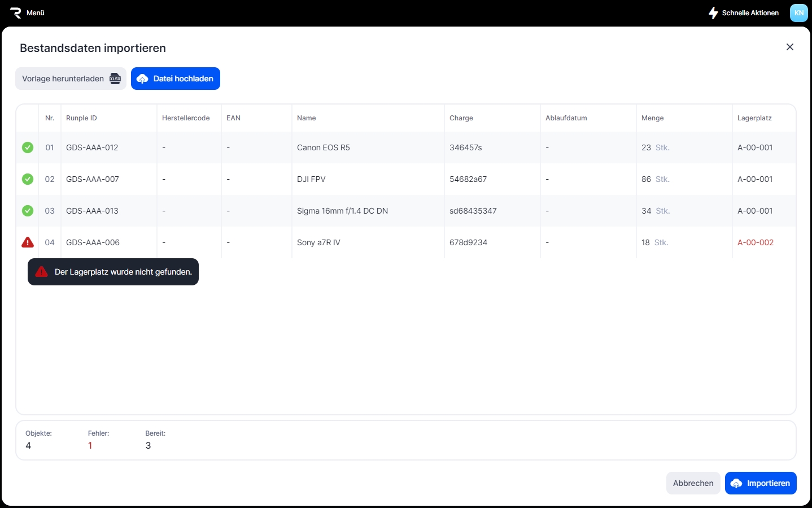Click green checkmark for row 03
812x508 pixels.
(x=28, y=211)
